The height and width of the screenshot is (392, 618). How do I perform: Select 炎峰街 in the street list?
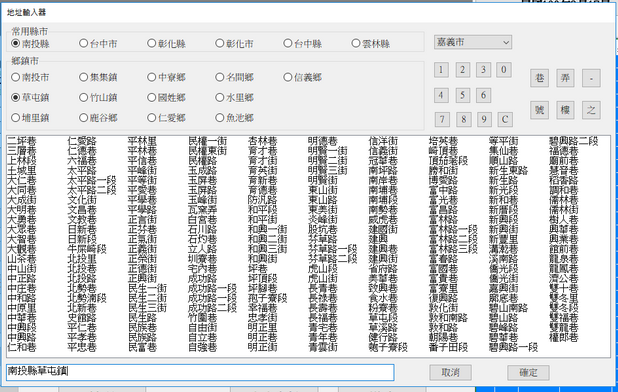(323, 219)
